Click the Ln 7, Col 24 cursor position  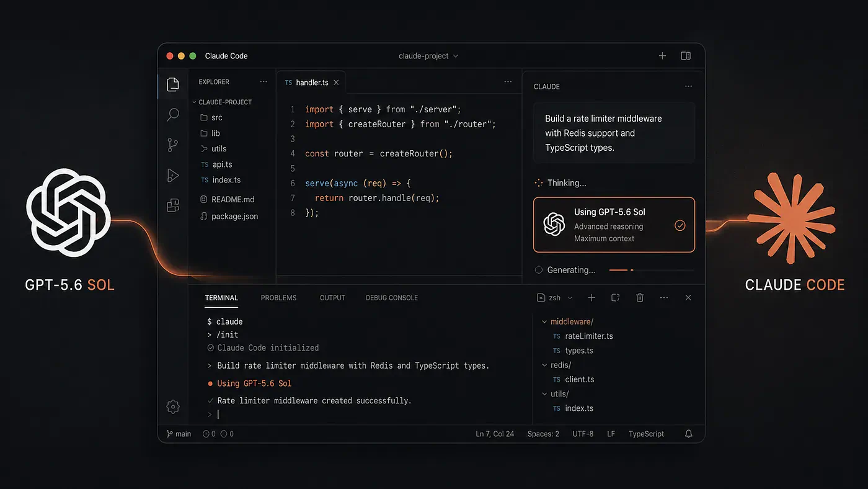point(495,434)
